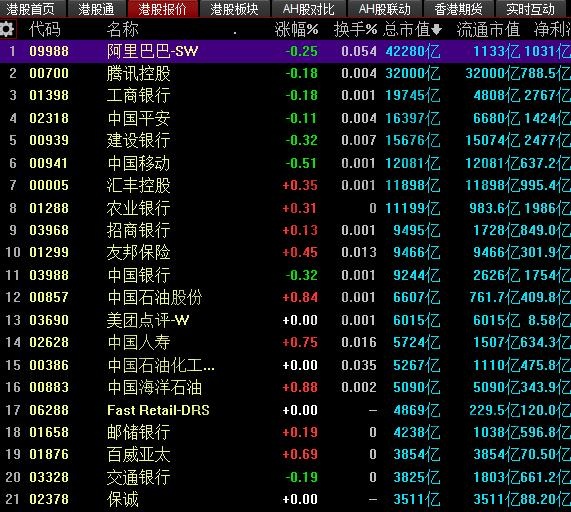Screen dimensions: 571x512
Task: Switch to 港股首页 tab
Action: click(31, 9)
